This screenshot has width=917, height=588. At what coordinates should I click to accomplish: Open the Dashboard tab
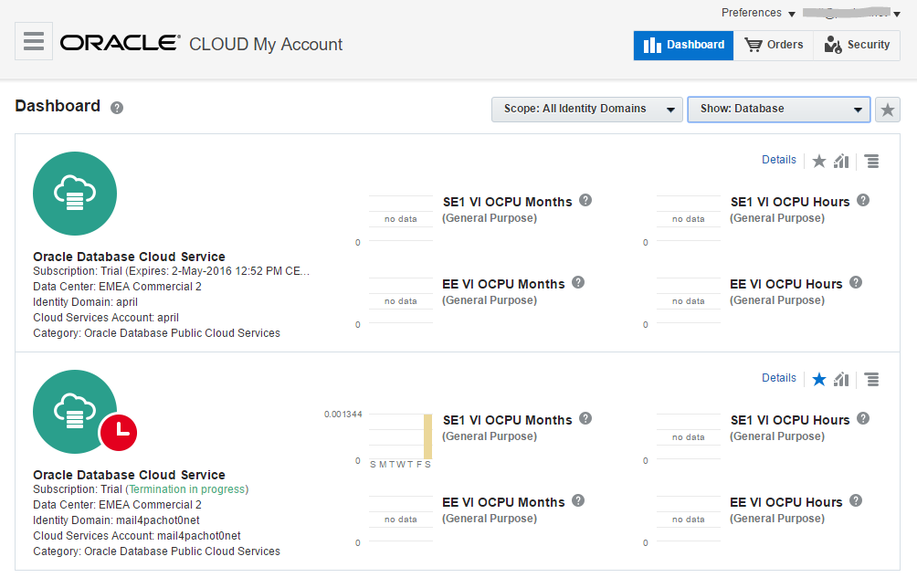click(x=683, y=45)
